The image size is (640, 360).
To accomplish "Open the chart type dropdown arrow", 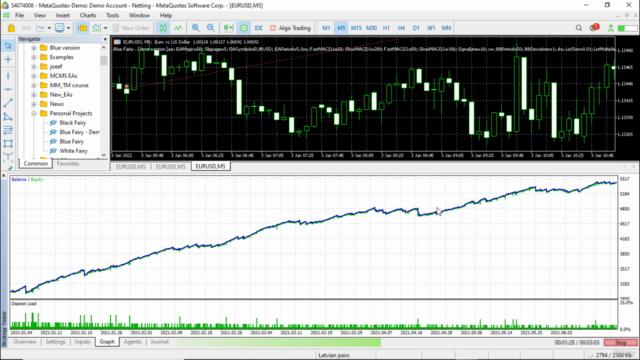I will coord(49,28).
